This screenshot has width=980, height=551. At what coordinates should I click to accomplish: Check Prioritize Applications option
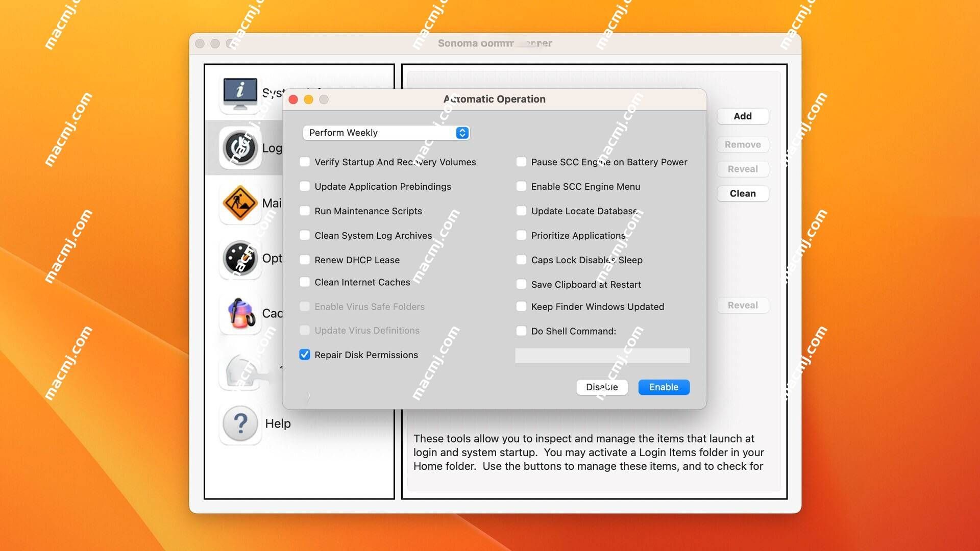[521, 235]
